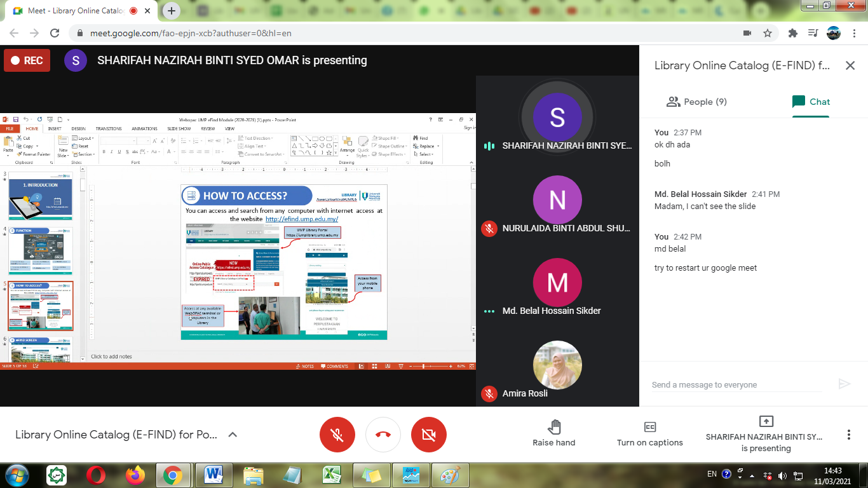This screenshot has height=488, width=868.
Task: Raise hand in the meeting
Action: click(x=554, y=434)
